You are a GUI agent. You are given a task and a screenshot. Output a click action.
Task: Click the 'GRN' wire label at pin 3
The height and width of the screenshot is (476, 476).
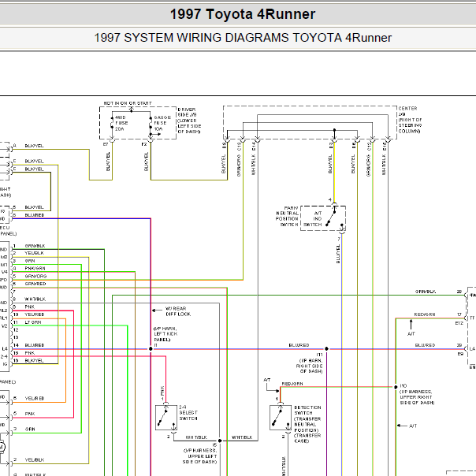30,261
